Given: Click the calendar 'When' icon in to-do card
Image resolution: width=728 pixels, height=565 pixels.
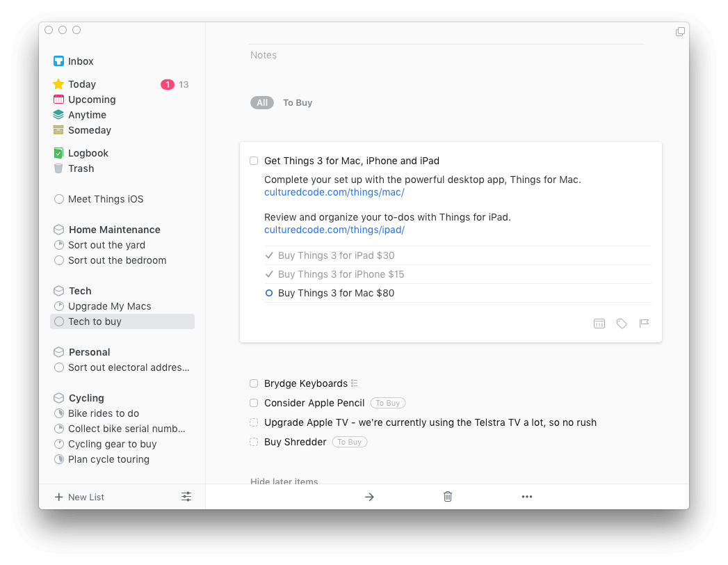Looking at the screenshot, I should pyautogui.click(x=599, y=324).
